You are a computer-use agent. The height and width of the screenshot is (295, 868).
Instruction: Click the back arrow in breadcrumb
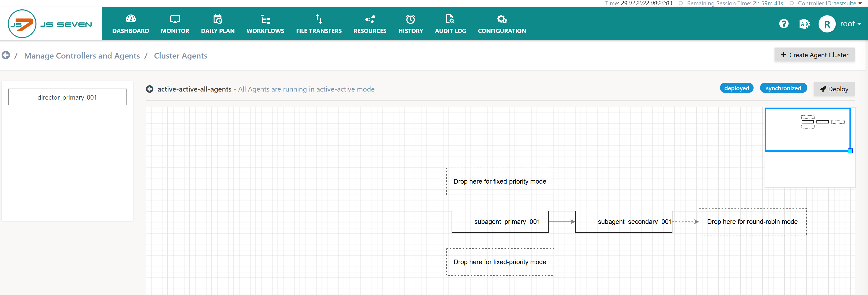tap(6, 55)
